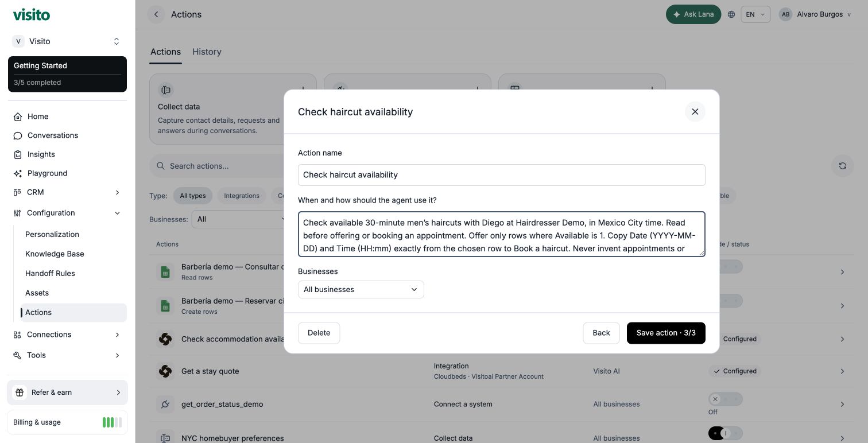The image size is (868, 443).
Task: Switch to the History tab
Action: pyautogui.click(x=207, y=52)
